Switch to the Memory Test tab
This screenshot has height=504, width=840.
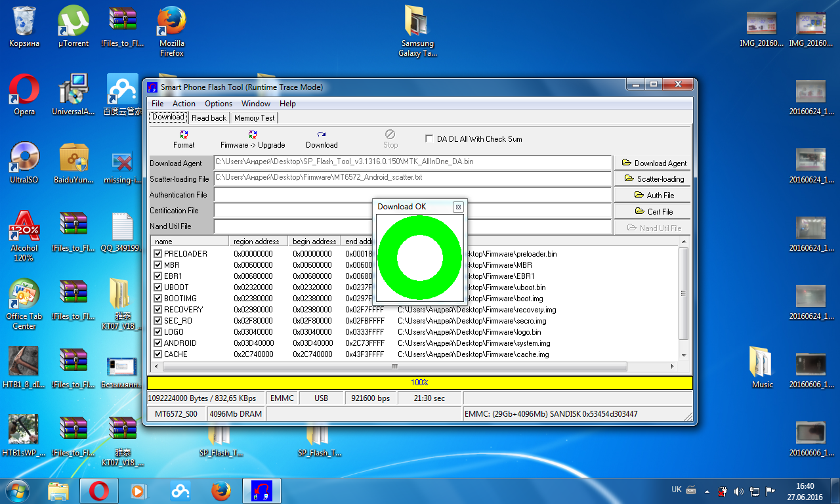tap(254, 118)
